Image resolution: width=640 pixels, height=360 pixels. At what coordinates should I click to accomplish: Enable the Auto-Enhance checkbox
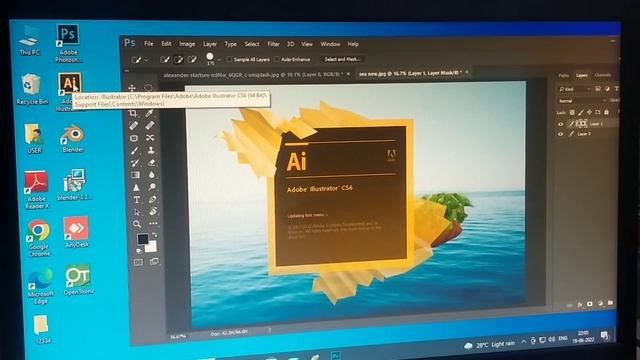tap(277, 59)
